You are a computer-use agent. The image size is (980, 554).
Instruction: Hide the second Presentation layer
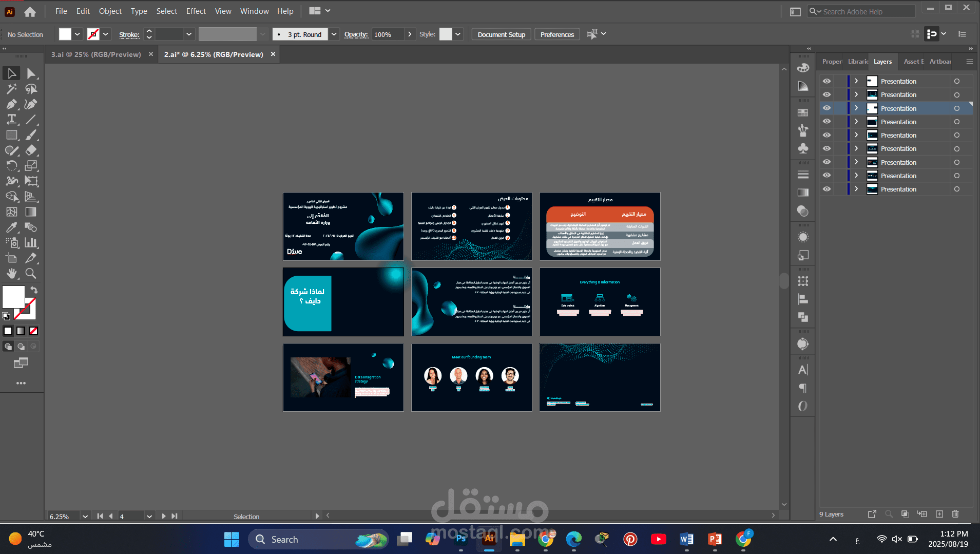(x=827, y=94)
